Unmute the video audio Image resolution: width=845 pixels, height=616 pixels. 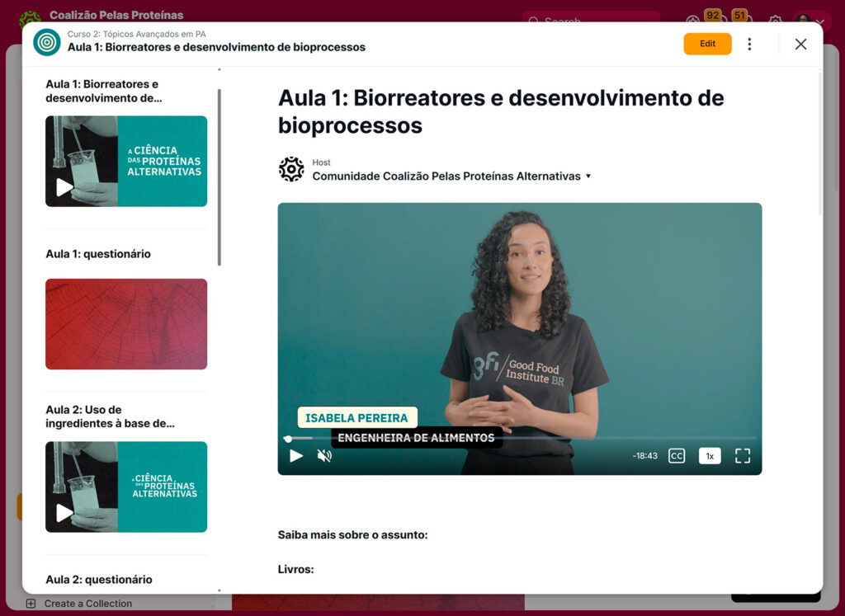tap(324, 456)
